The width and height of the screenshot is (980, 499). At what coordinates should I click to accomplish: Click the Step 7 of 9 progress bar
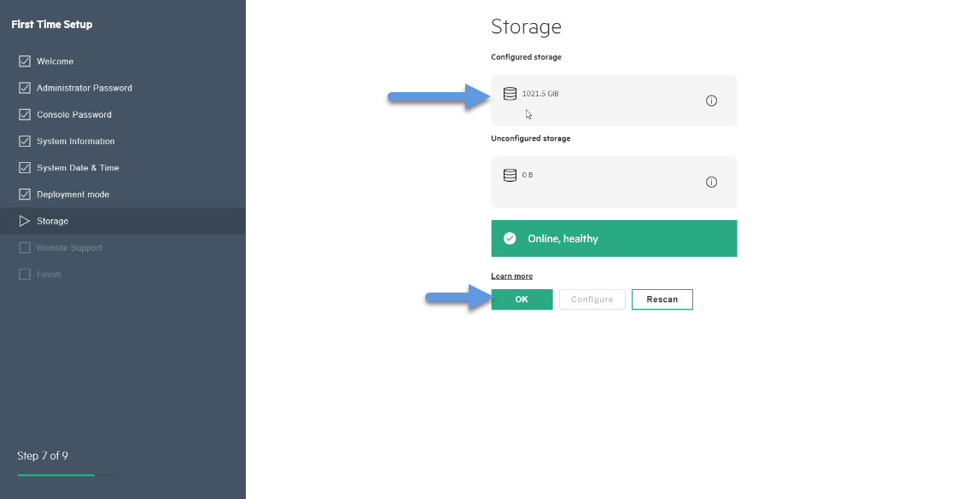pyautogui.click(x=67, y=475)
